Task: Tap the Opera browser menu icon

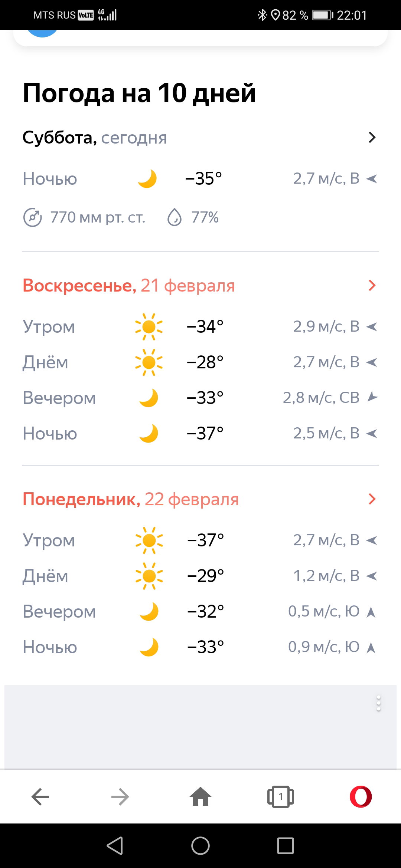Action: (x=361, y=796)
